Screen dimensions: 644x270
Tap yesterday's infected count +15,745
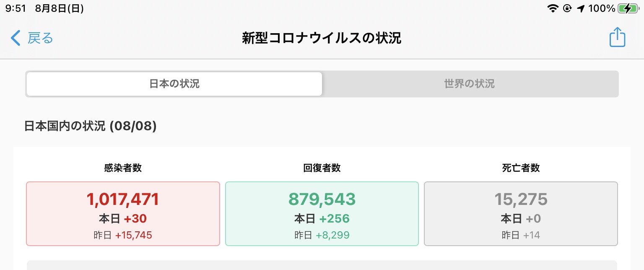[x=133, y=235]
